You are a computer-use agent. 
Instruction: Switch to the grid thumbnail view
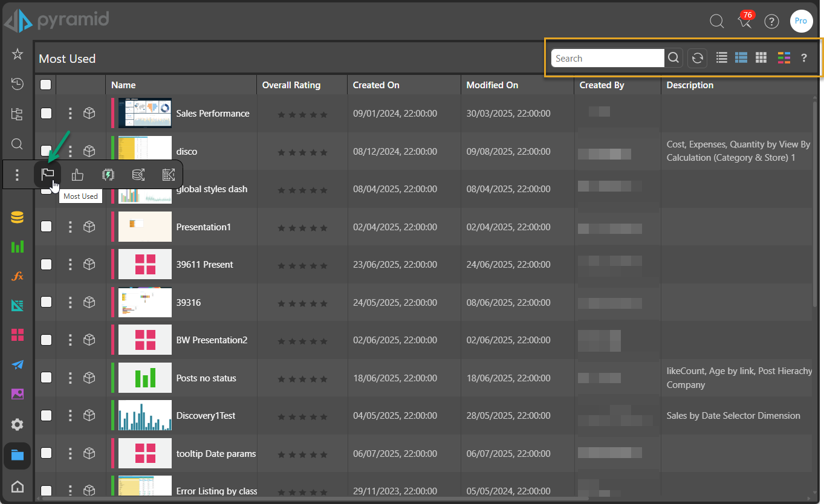761,58
